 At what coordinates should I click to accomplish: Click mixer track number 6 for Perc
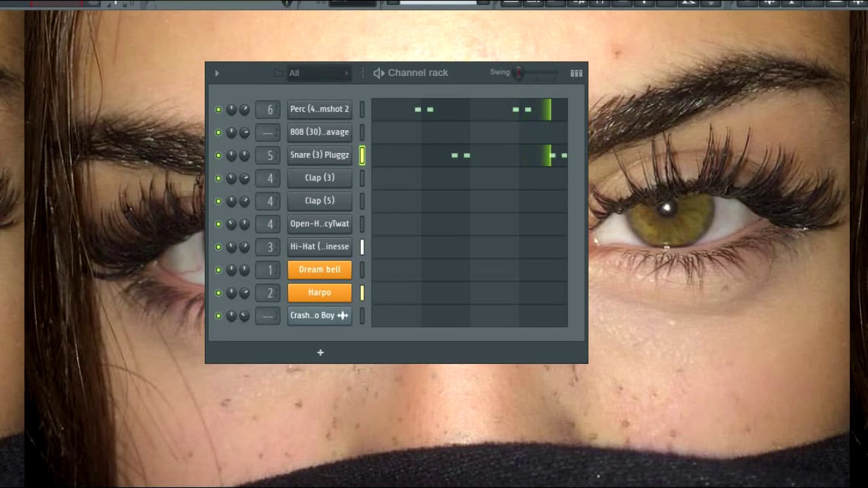click(x=268, y=109)
